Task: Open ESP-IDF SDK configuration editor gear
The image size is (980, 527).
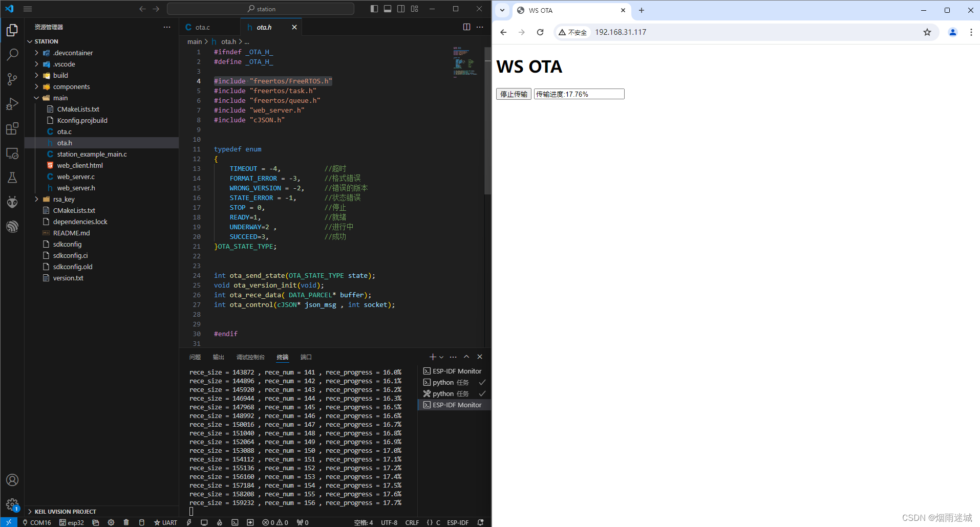Action: 111,522
